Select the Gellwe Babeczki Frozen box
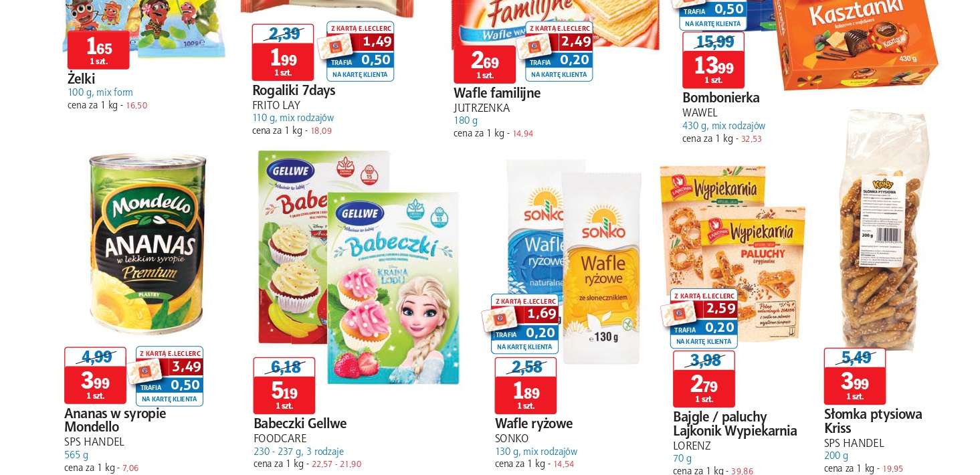Image resolution: width=980 pixels, height=475 pixels. click(394, 288)
